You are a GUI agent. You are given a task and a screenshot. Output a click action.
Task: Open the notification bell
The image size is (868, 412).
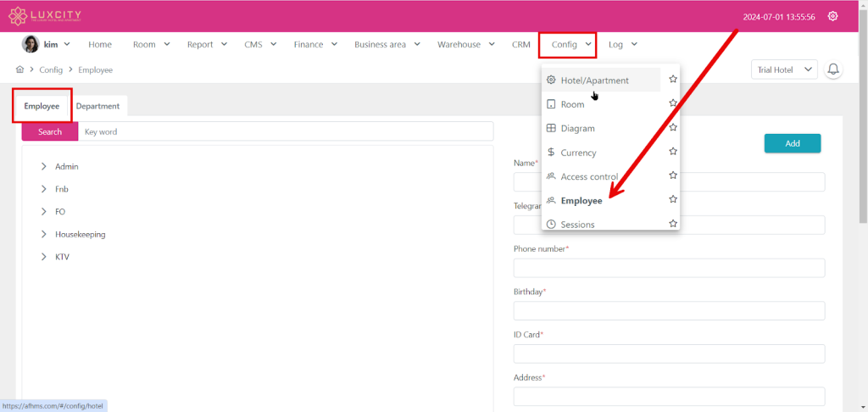pos(833,70)
